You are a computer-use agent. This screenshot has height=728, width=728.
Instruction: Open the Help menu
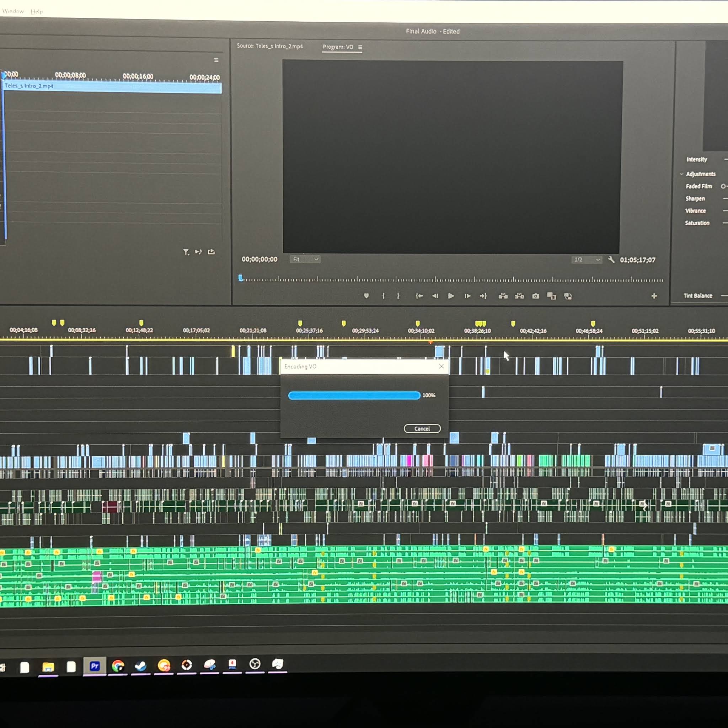tap(37, 11)
